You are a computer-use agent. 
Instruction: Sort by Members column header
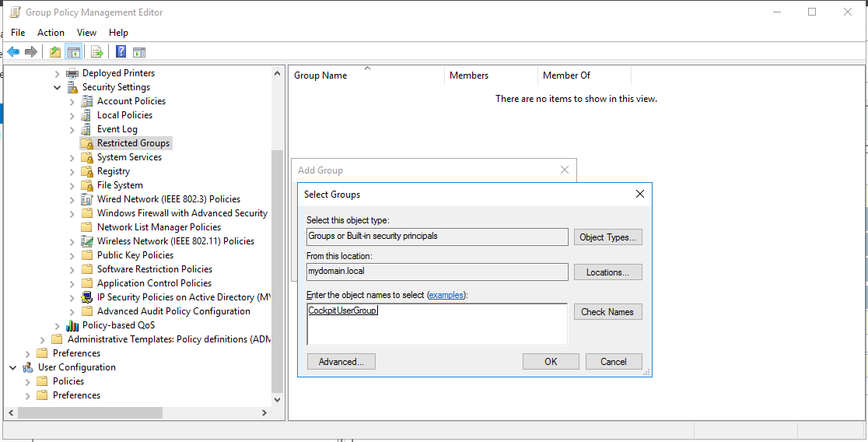pos(491,75)
